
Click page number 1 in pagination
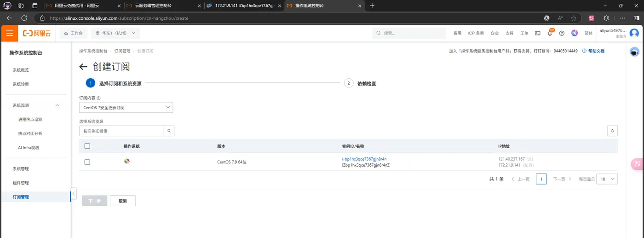click(541, 179)
